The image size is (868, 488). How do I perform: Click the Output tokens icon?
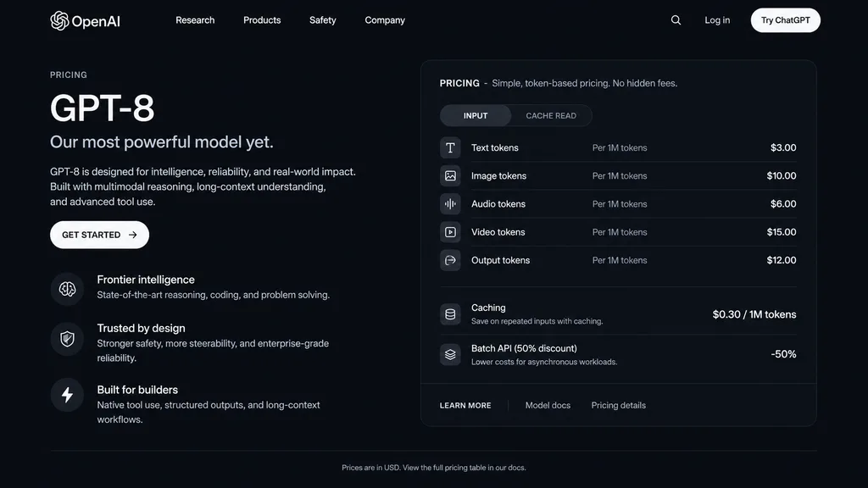(450, 261)
